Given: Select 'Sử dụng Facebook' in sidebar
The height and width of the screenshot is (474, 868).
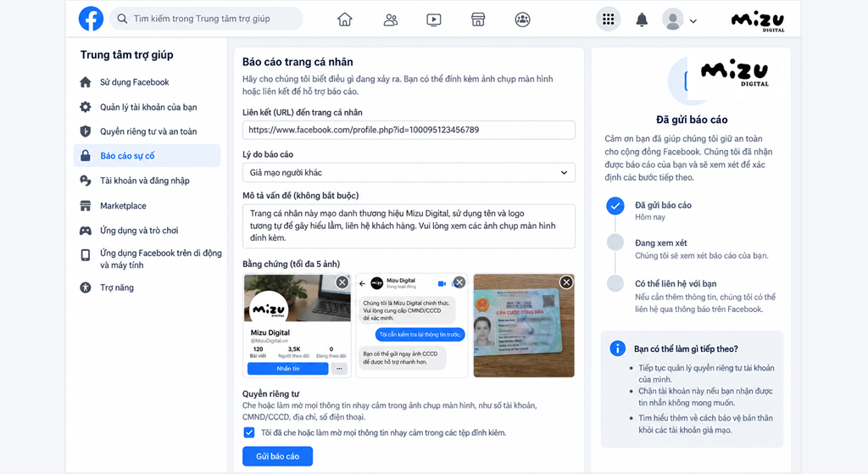Looking at the screenshot, I should point(135,82).
